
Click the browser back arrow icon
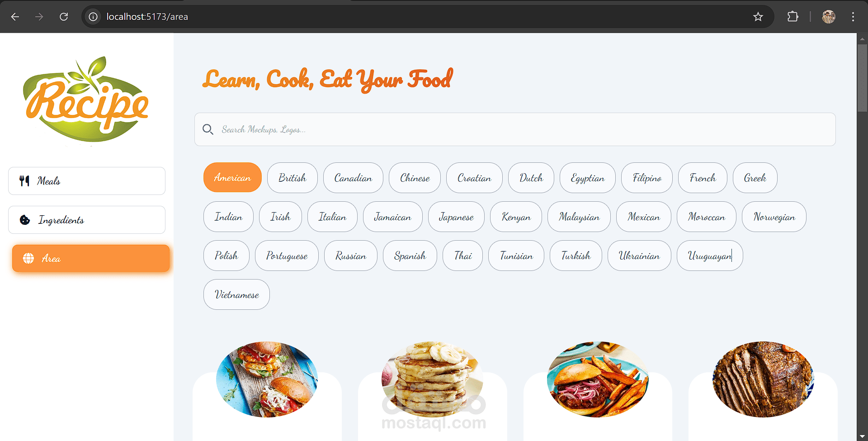pos(15,17)
